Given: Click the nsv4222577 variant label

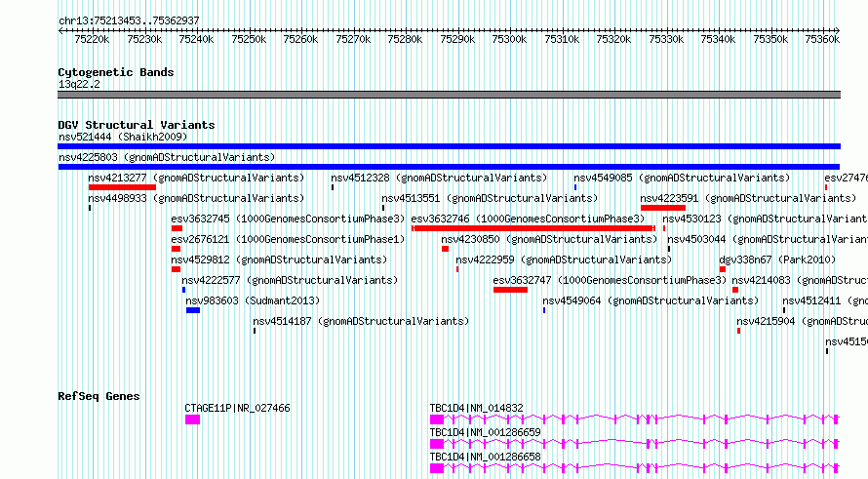Looking at the screenshot, I should 290,280.
